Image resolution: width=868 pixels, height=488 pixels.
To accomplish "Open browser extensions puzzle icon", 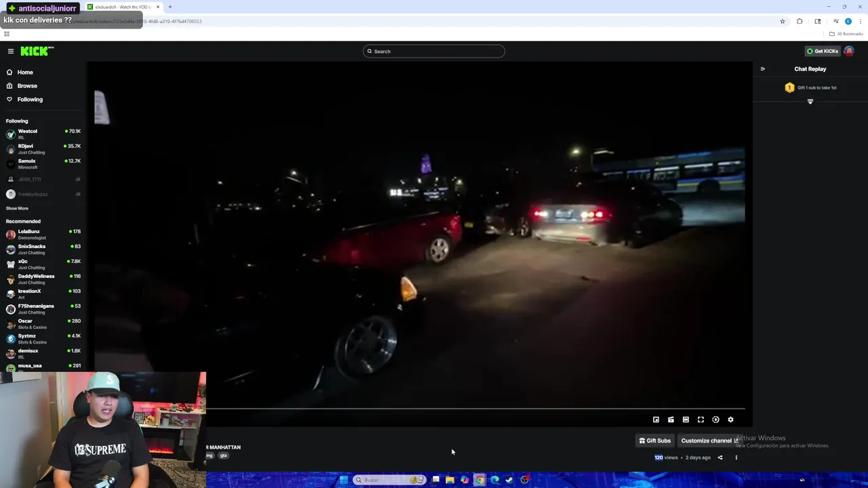I will click(800, 21).
